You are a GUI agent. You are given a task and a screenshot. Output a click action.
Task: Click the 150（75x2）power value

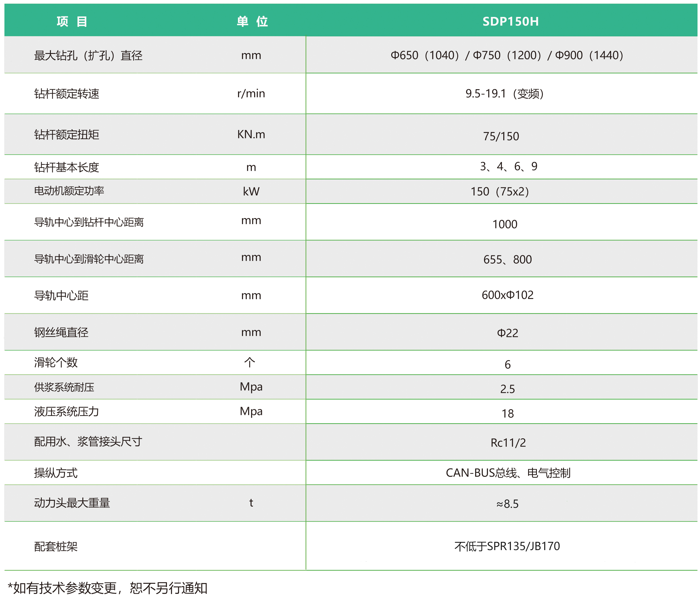500,192
